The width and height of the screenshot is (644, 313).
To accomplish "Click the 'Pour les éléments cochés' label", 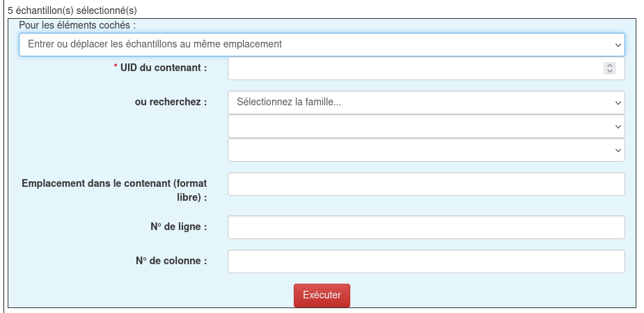I will pyautogui.click(x=77, y=25).
